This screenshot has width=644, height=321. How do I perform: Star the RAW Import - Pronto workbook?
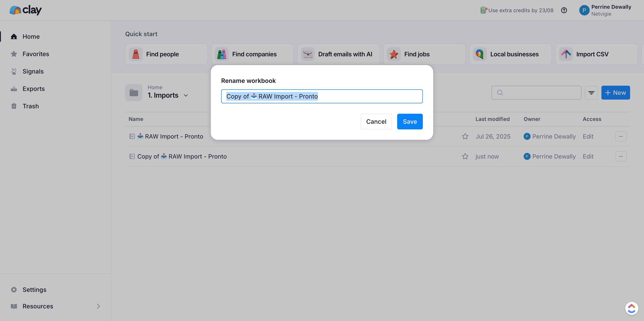tap(465, 136)
